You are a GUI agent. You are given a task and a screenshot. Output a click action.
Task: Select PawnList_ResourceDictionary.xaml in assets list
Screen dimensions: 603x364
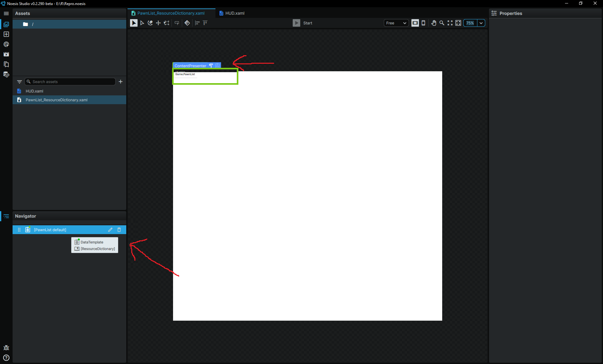tap(69, 100)
